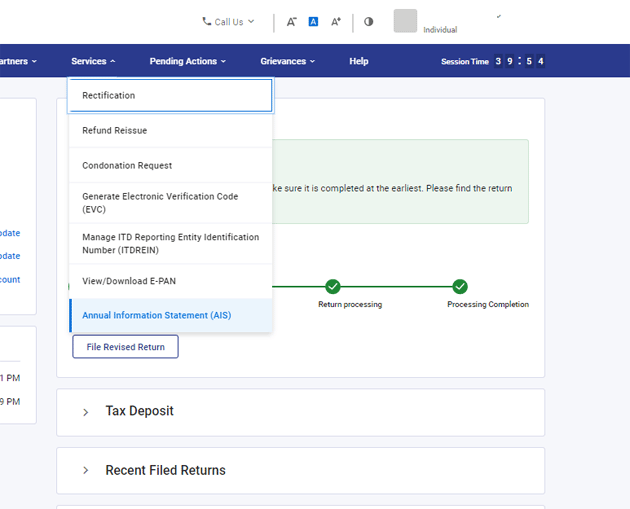Click the Return processing green checkmark
This screenshot has width=630, height=509.
(333, 287)
